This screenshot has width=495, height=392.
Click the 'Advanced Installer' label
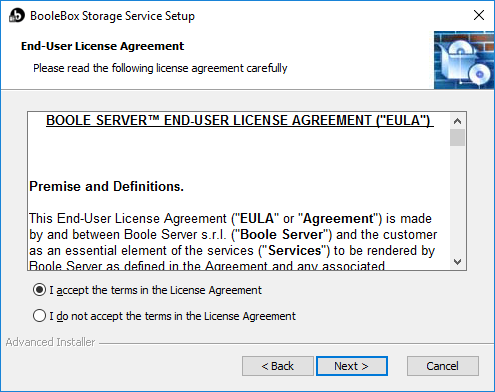click(x=50, y=342)
